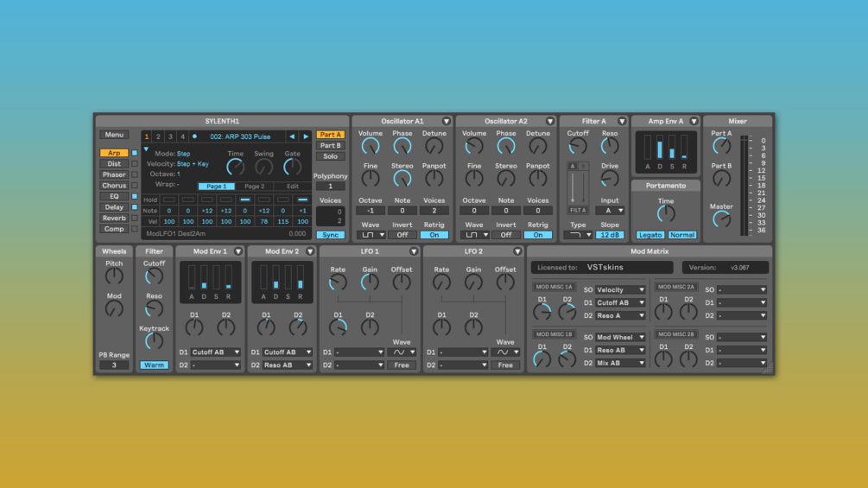Click Oscillator A1 Volume knob
Viewport: 868px width, 488px height.
(371, 147)
